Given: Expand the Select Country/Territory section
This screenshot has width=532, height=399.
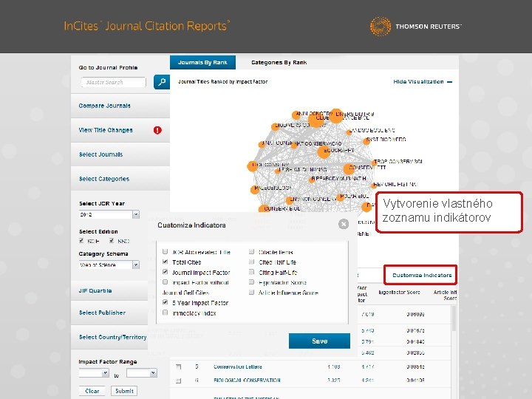Looking at the screenshot, I should coord(112,337).
